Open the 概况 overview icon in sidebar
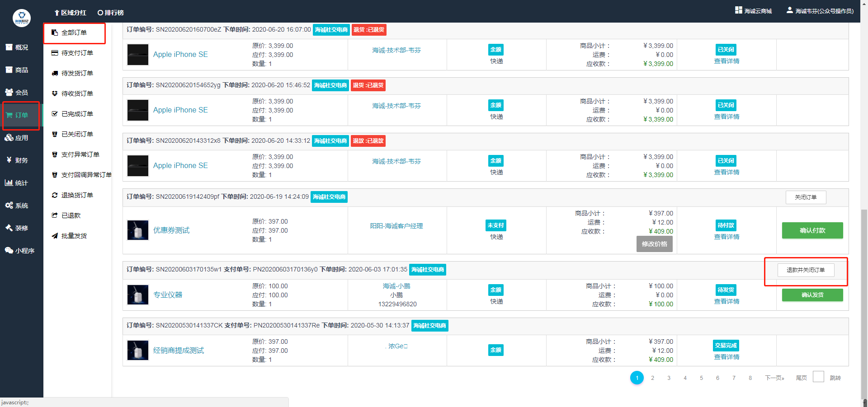This screenshot has height=407, width=868. click(9, 47)
